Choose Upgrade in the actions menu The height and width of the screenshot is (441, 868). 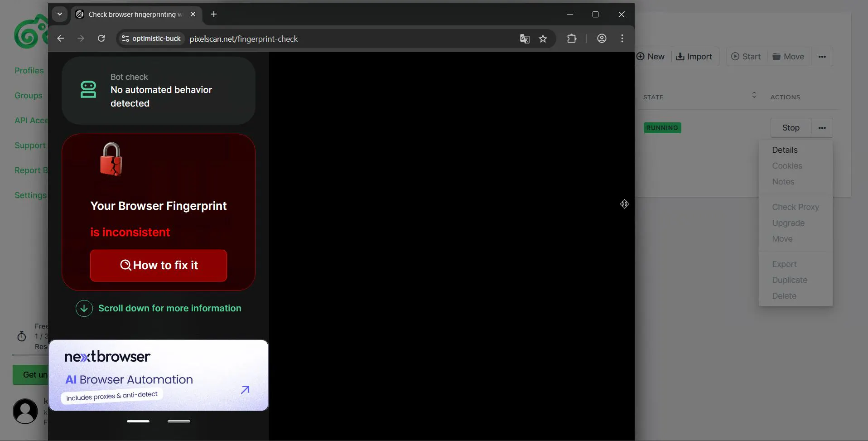point(788,223)
